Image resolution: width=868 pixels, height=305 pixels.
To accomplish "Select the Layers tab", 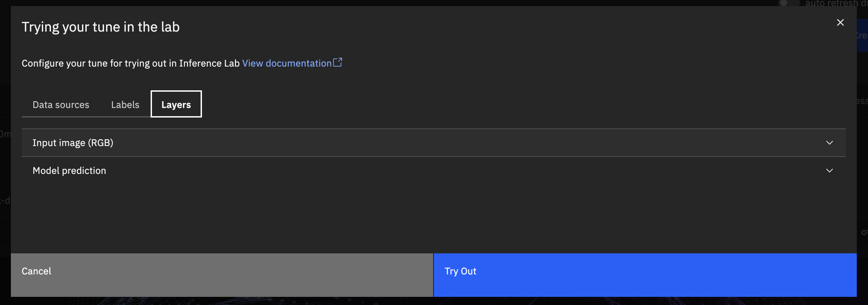I will [x=176, y=105].
